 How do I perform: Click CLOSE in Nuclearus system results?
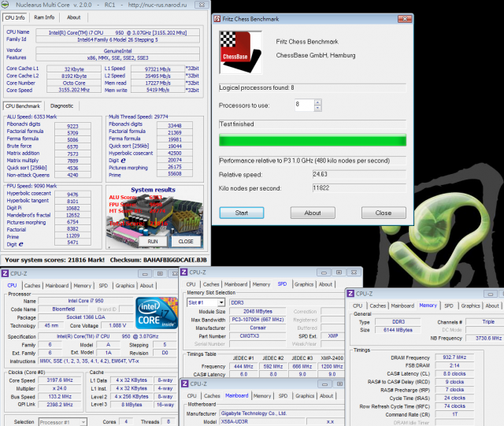tap(186, 241)
